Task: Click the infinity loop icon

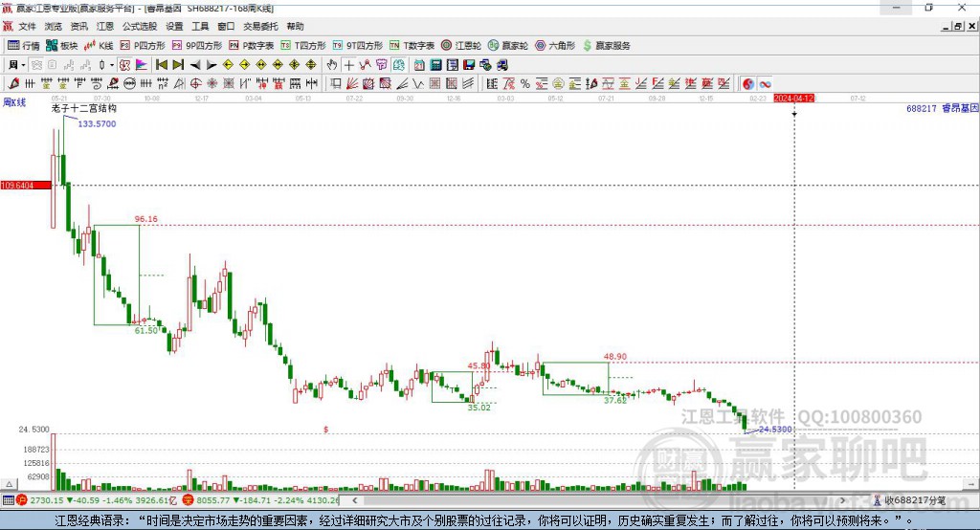Action: tap(765, 84)
